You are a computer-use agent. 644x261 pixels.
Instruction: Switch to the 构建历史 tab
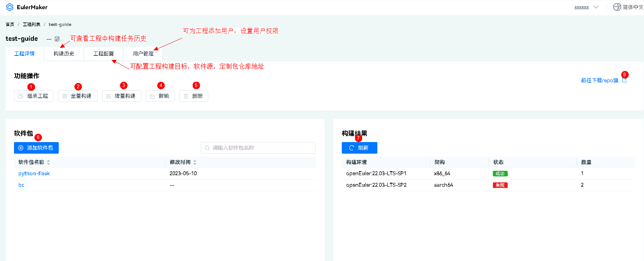coord(64,54)
